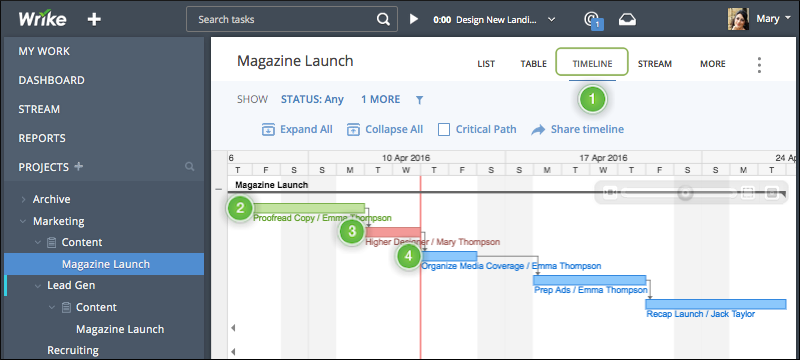Click Share timeline link
Screen dimensions: 800x360
point(578,130)
